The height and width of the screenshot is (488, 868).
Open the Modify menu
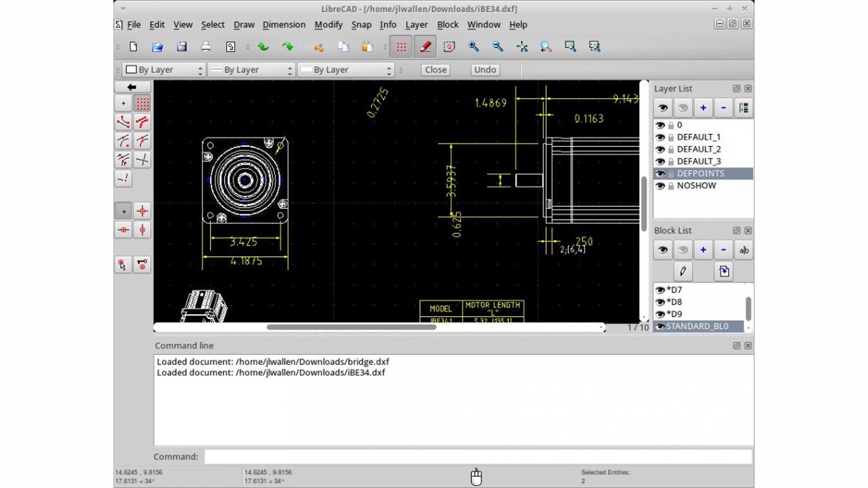tap(328, 25)
